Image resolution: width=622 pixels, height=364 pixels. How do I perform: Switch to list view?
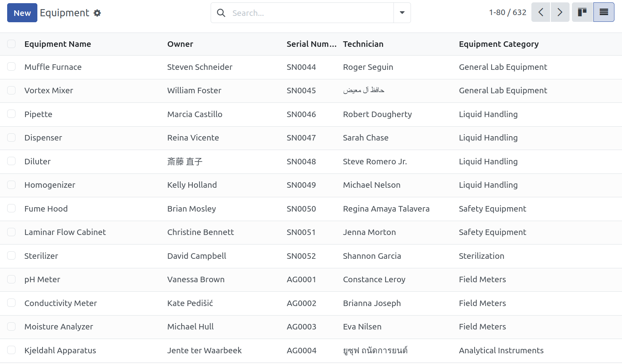click(x=604, y=12)
